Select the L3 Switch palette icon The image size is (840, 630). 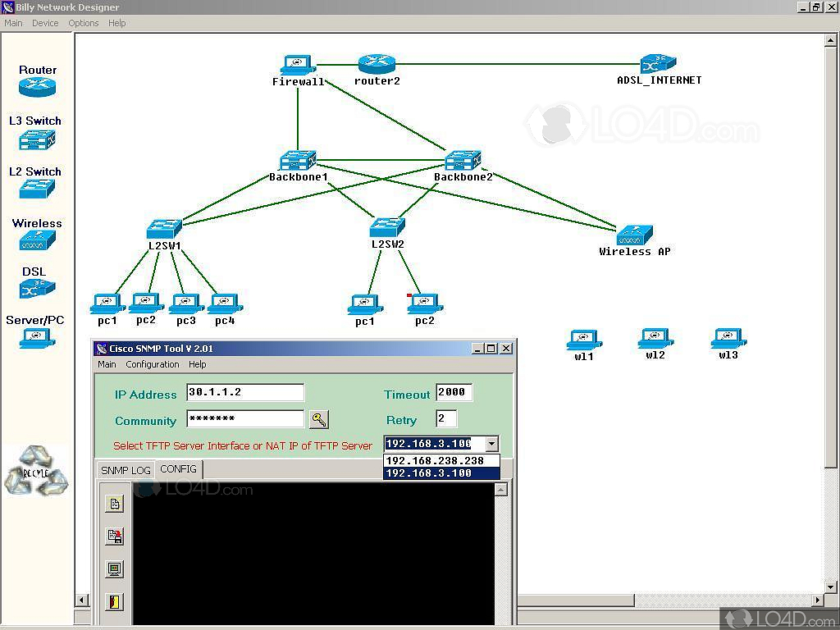tap(37, 139)
